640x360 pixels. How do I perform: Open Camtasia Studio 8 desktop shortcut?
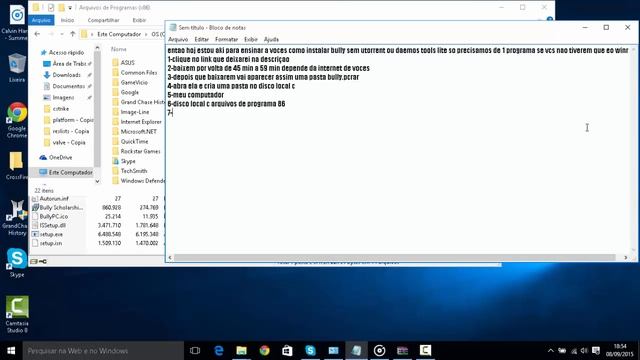(17, 314)
